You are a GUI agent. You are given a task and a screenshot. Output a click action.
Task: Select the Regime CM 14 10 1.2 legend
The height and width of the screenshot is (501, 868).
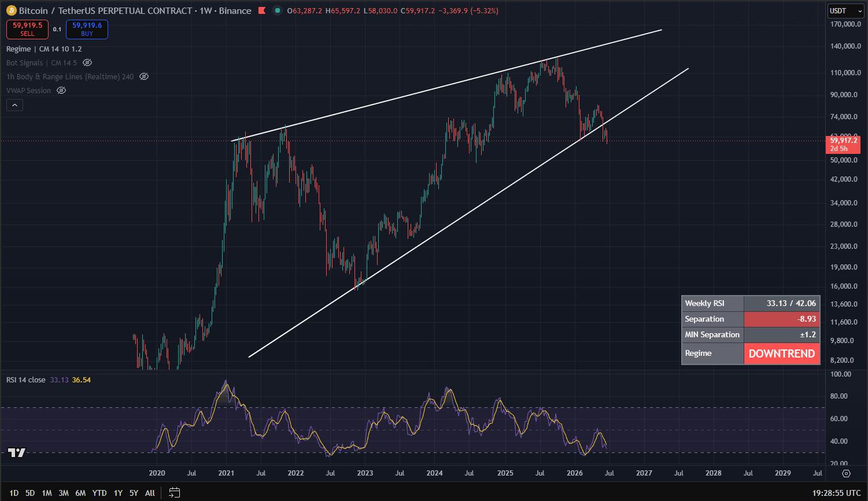[44, 49]
